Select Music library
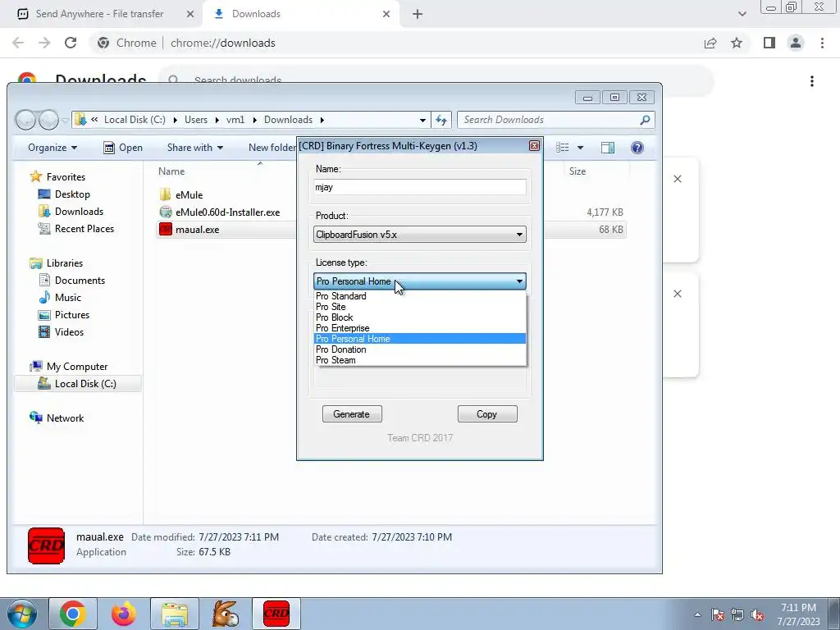 [67, 297]
